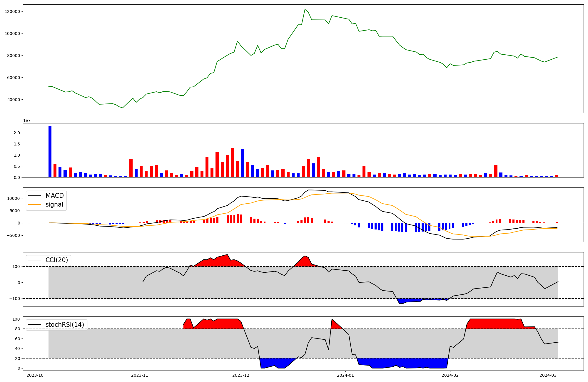Select the 2024-01 x-axis date label
Viewport: 588px width, 382px height.
pyautogui.click(x=345, y=375)
